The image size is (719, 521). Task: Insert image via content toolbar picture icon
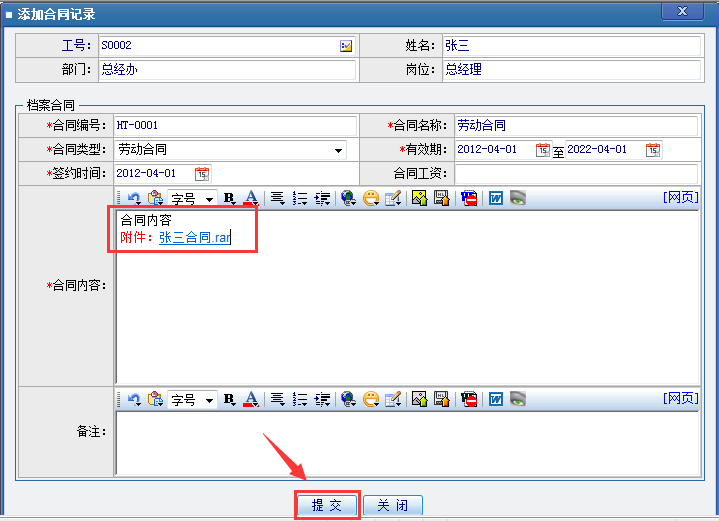point(420,198)
